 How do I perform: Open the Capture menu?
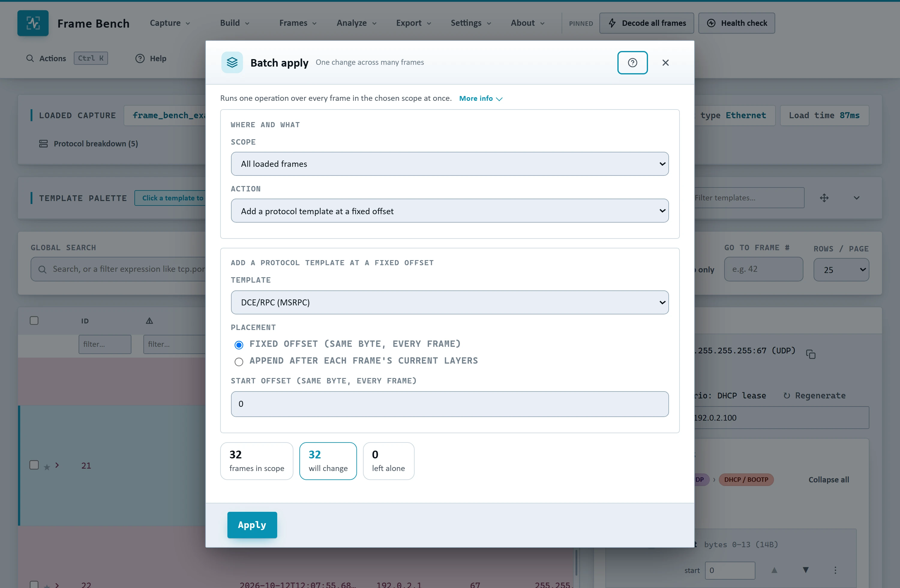coord(170,23)
